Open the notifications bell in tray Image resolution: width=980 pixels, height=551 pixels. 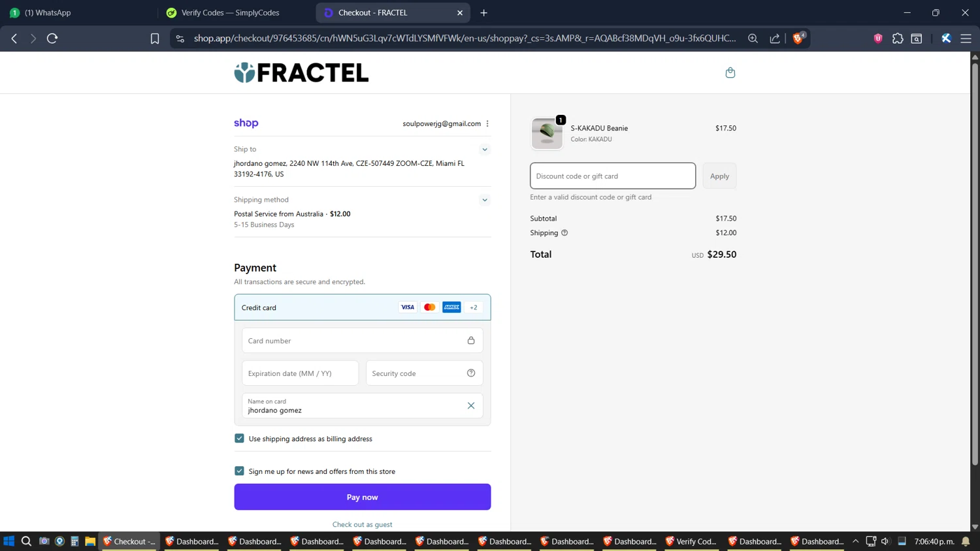[966, 541]
